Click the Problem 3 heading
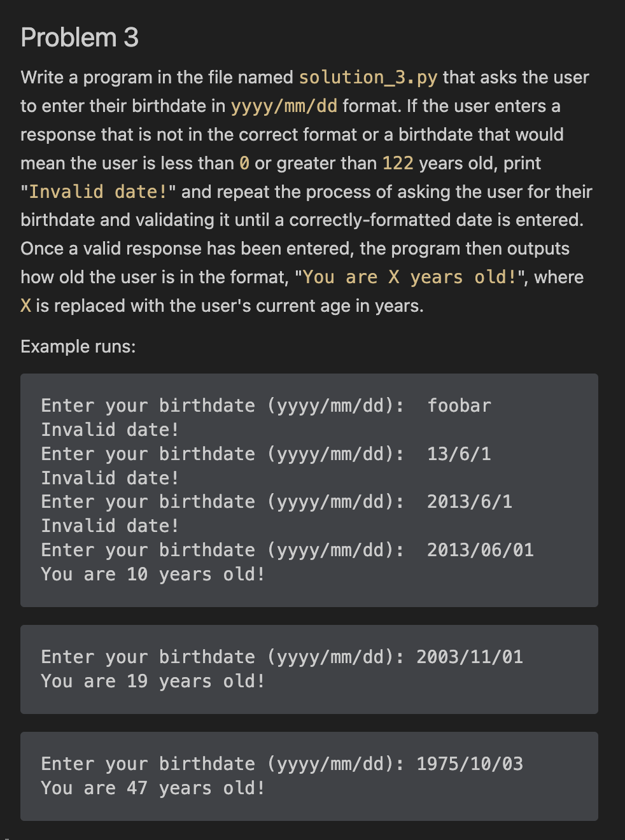 [80, 38]
